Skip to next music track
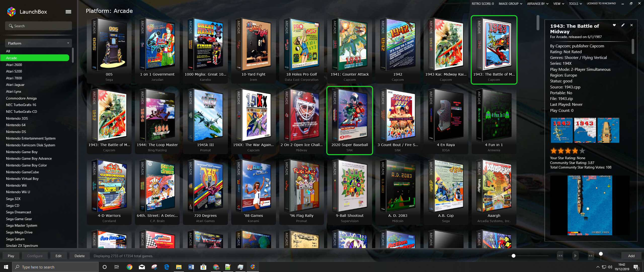The width and height of the screenshot is (644, 272). tap(591, 256)
